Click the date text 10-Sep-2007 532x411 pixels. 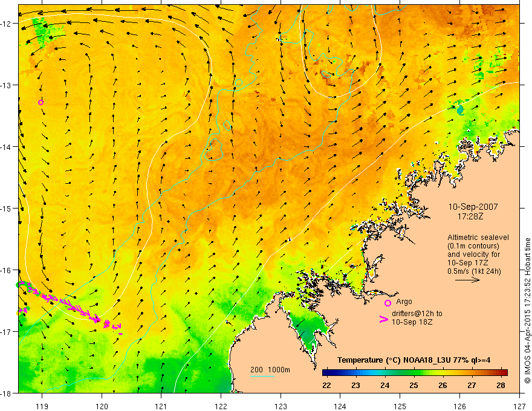(473, 207)
